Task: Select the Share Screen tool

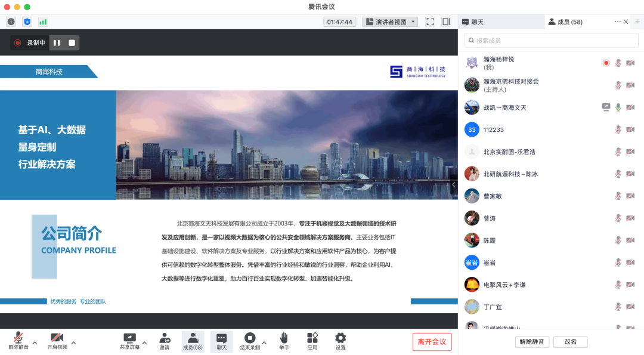Action: [130, 341]
